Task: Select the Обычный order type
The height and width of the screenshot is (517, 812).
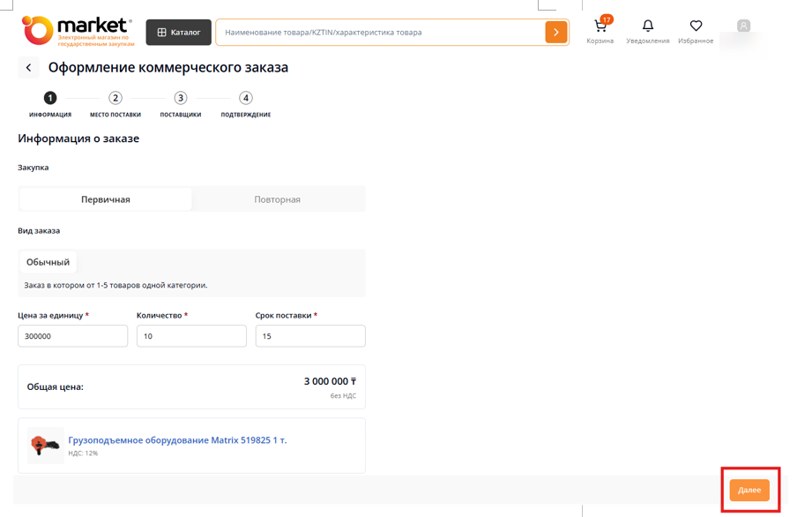Action: tap(48, 262)
